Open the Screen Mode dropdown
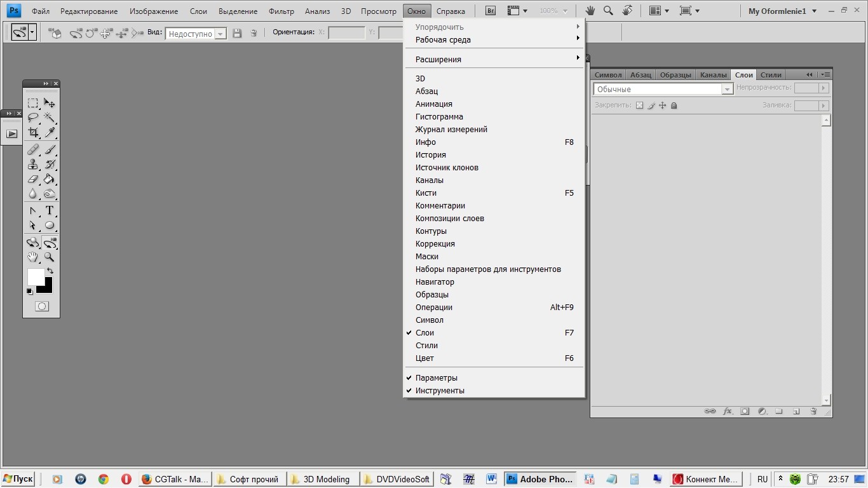 (x=689, y=11)
